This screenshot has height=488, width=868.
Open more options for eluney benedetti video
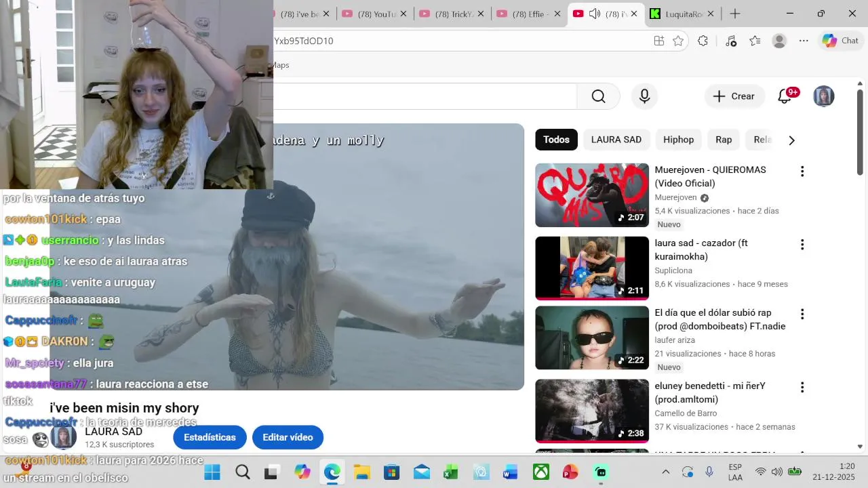point(802,388)
